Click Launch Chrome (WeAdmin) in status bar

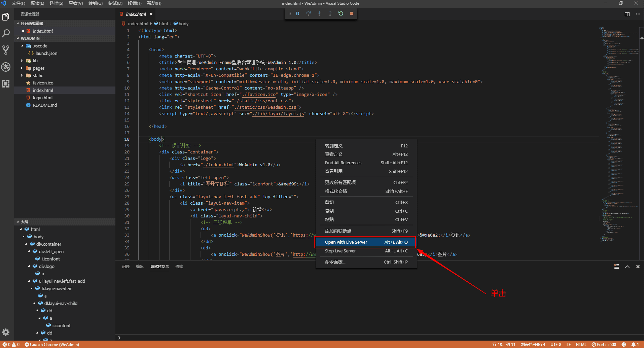[52, 344]
